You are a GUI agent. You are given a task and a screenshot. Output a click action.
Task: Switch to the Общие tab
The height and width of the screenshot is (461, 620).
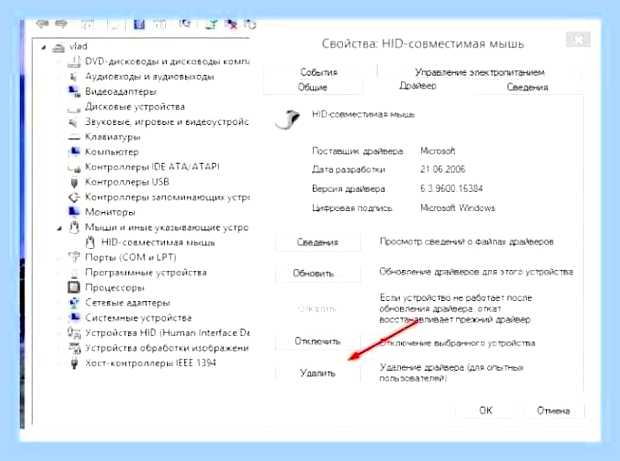click(x=312, y=87)
